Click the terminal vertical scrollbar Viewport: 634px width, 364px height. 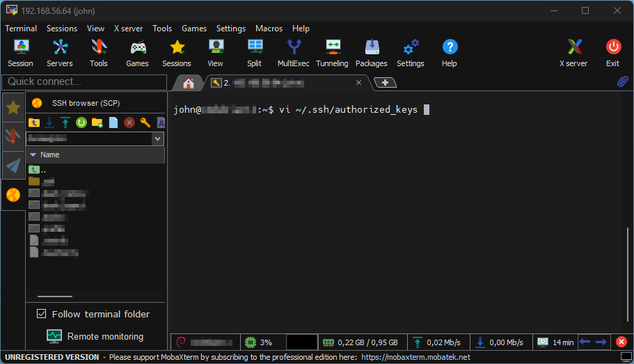(x=628, y=275)
